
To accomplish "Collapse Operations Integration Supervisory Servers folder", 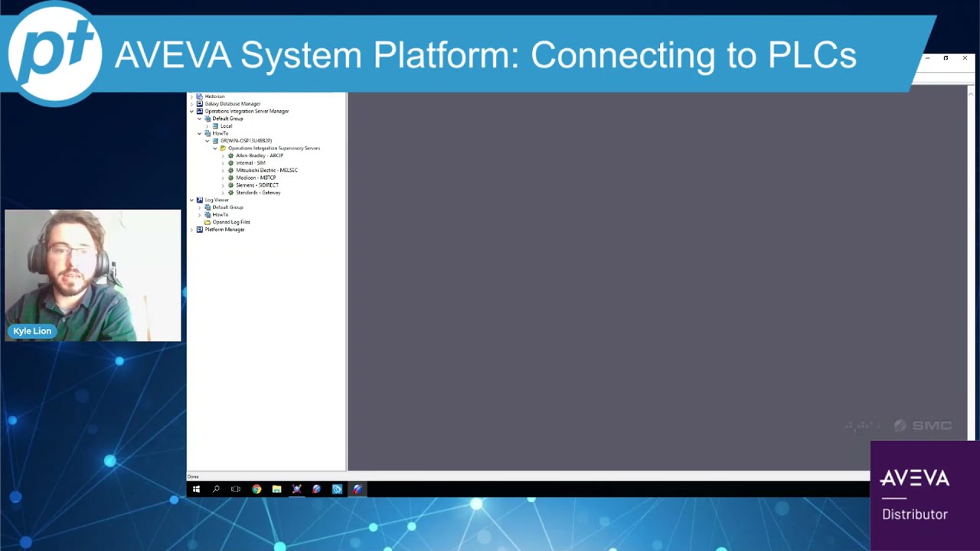I will tap(215, 148).
